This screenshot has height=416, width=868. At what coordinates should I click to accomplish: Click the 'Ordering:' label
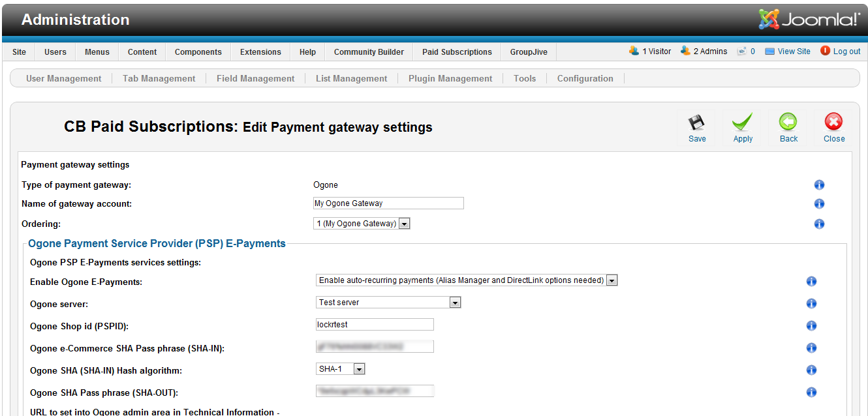click(x=41, y=224)
